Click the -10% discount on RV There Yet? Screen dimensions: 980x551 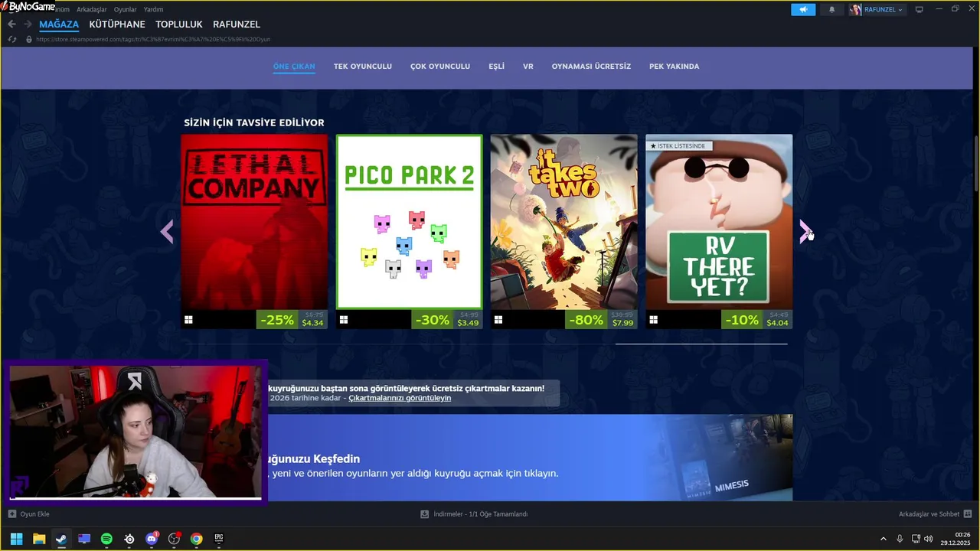point(742,320)
